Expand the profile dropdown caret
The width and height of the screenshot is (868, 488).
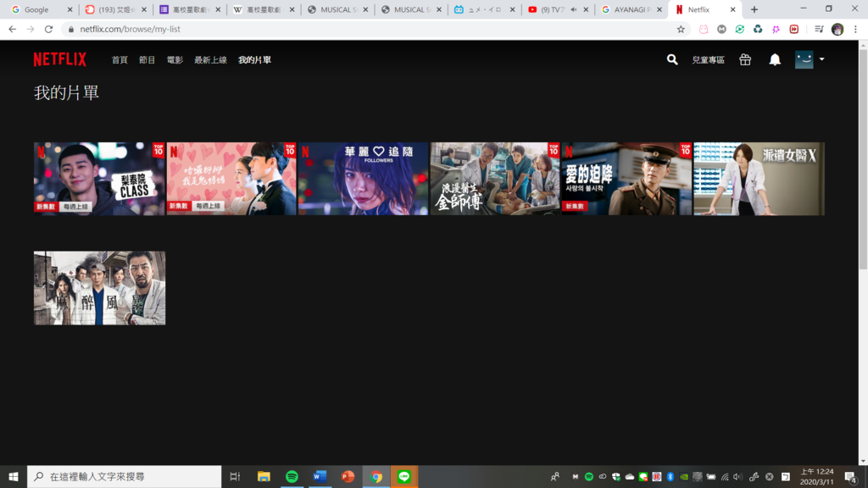click(x=821, y=59)
